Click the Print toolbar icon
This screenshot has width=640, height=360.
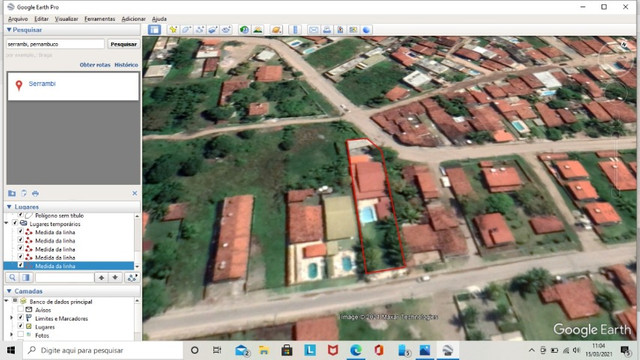click(x=327, y=30)
